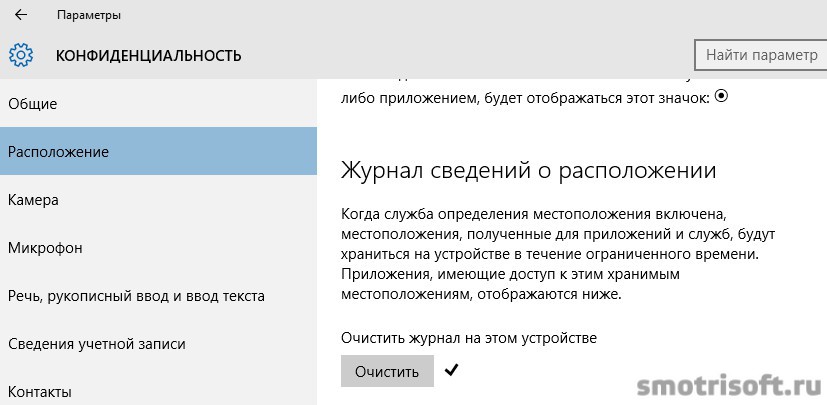This screenshot has width=827, height=405.
Task: Click the КОНФИДЕНЦИАЛЬНОСТЬ page header
Action: (x=149, y=55)
